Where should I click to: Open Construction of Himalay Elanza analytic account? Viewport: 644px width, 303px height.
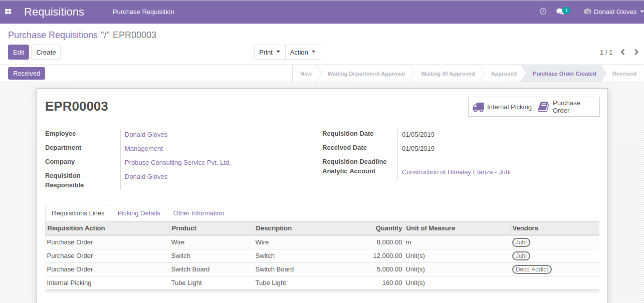[456, 172]
